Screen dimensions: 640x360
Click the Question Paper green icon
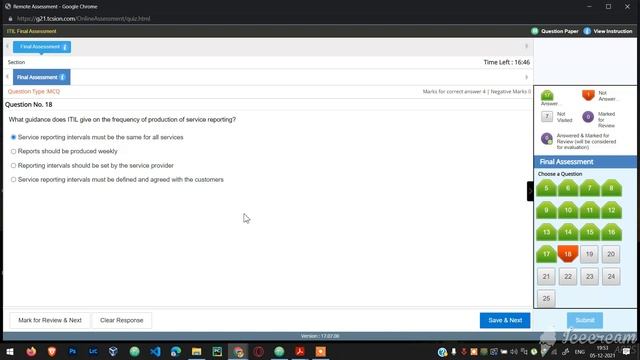click(535, 31)
